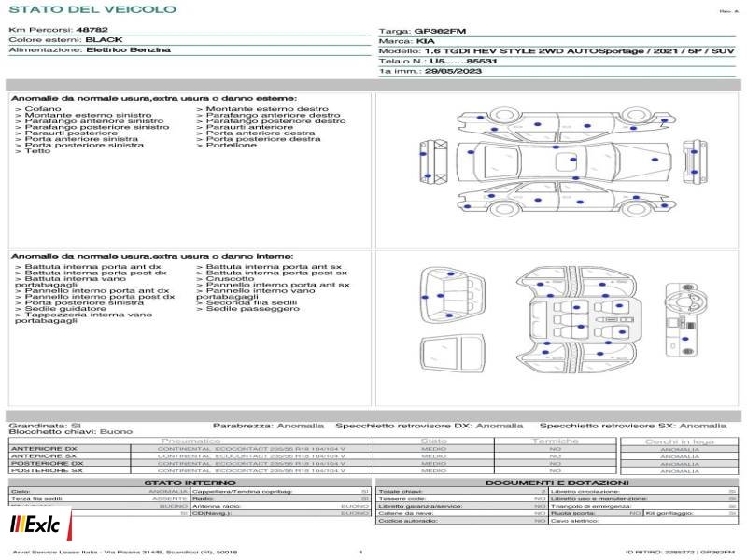Click the 'Cerchi in lega' table header
The width and height of the screenshot is (747, 560).
tap(680, 441)
